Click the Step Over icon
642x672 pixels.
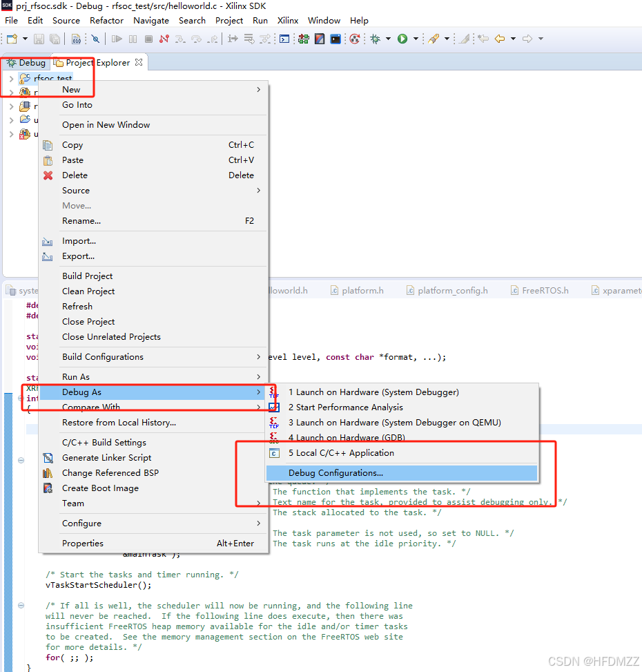pyautogui.click(x=196, y=39)
